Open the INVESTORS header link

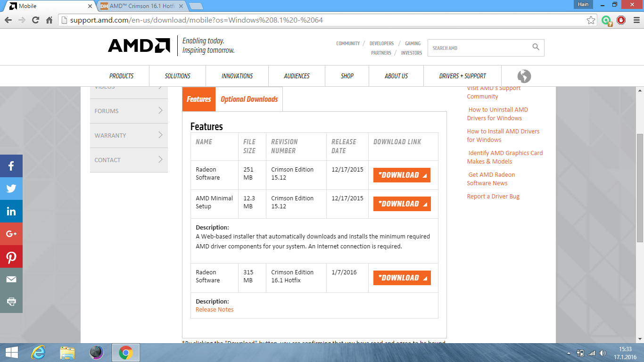412,53
